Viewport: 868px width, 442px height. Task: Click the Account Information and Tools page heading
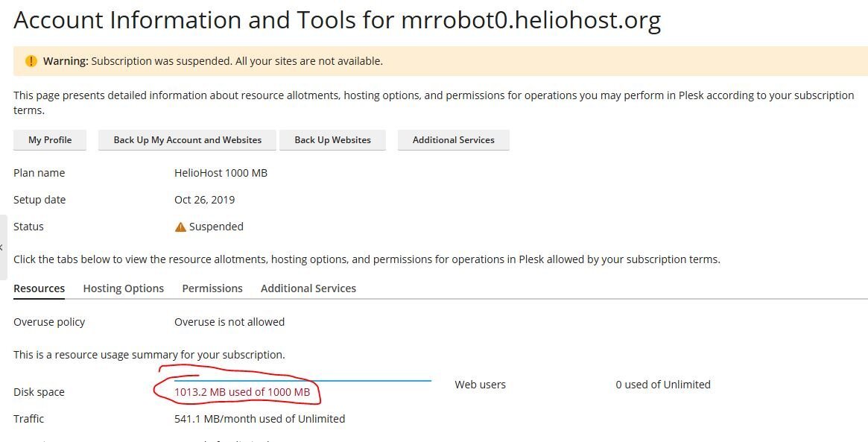point(337,20)
